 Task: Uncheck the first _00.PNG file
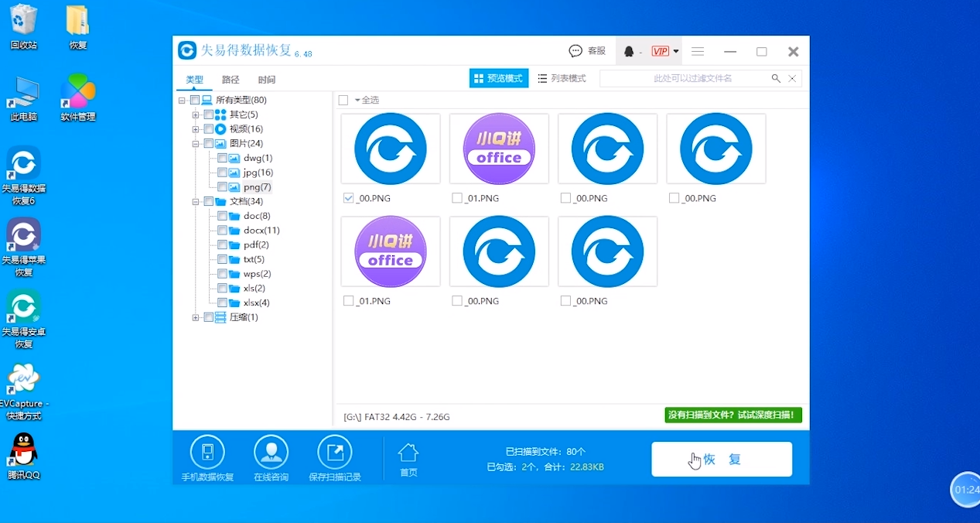347,197
